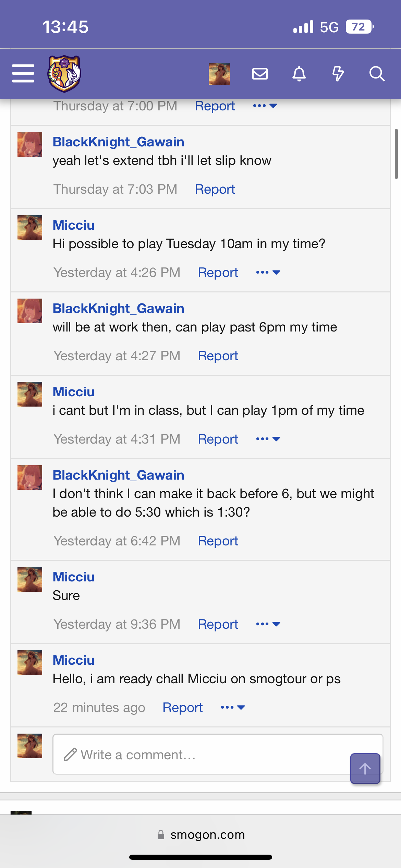Tap the lightning bolt what's new icon
The image size is (401, 868).
coord(338,74)
